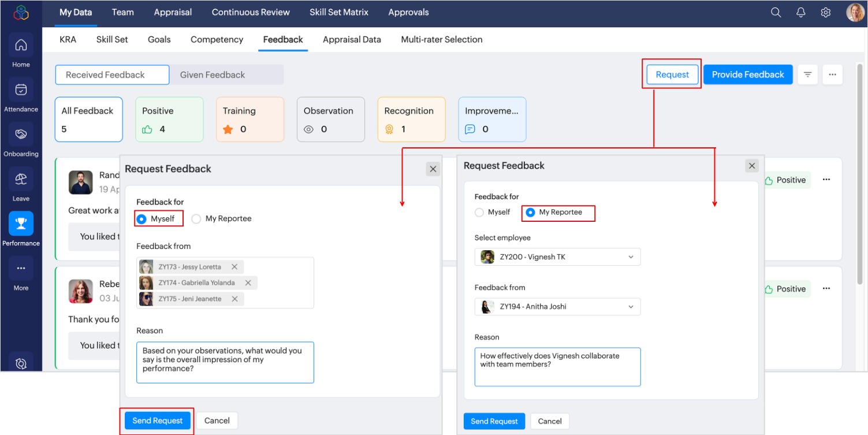Select My Reportee radio in left dialog

click(196, 219)
